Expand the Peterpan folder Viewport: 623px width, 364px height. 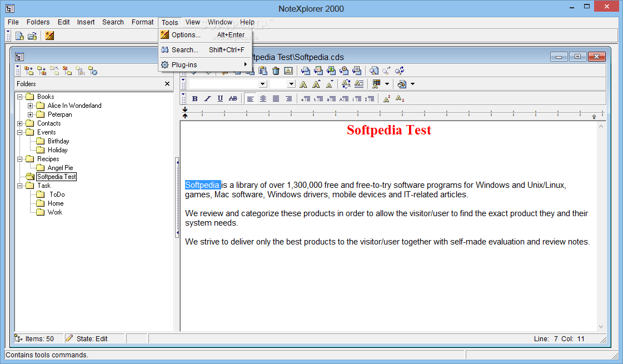pyautogui.click(x=30, y=114)
